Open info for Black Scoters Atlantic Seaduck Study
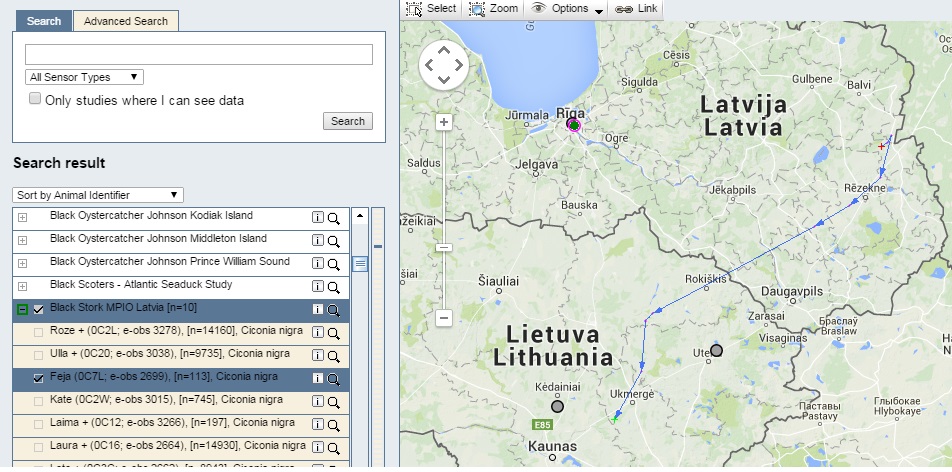The width and height of the screenshot is (952, 472). [319, 287]
